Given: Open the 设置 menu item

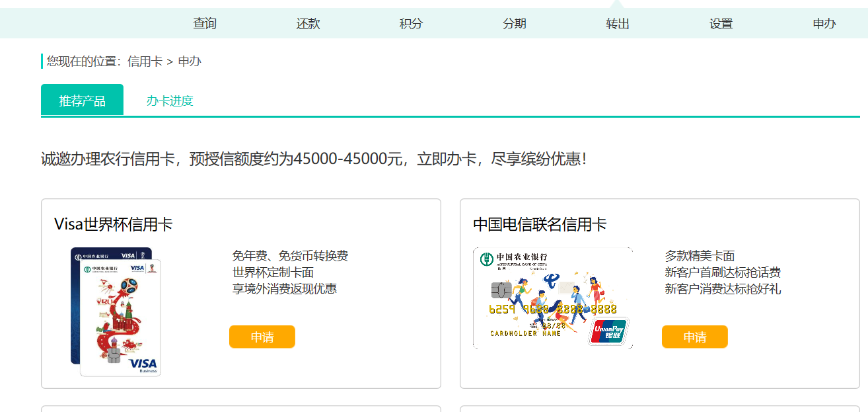Looking at the screenshot, I should [721, 24].
